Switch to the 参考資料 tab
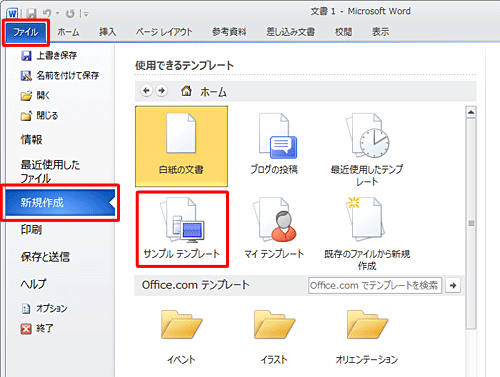Image resolution: width=500 pixels, height=377 pixels. pyautogui.click(x=229, y=32)
